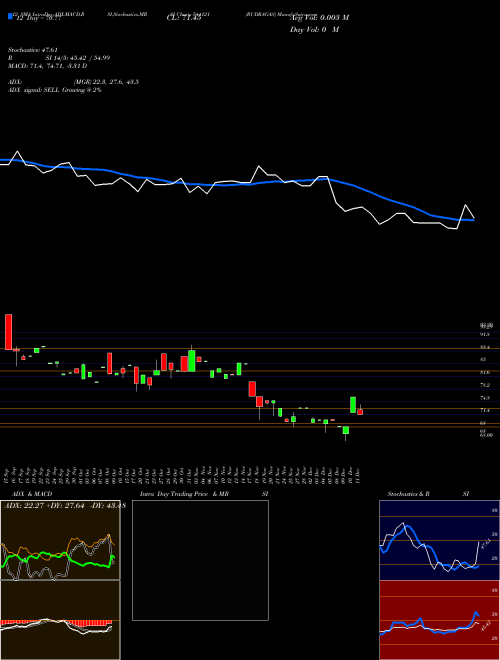Click the blue 12 Day SMA legend square

pyautogui.click(x=10, y=17)
